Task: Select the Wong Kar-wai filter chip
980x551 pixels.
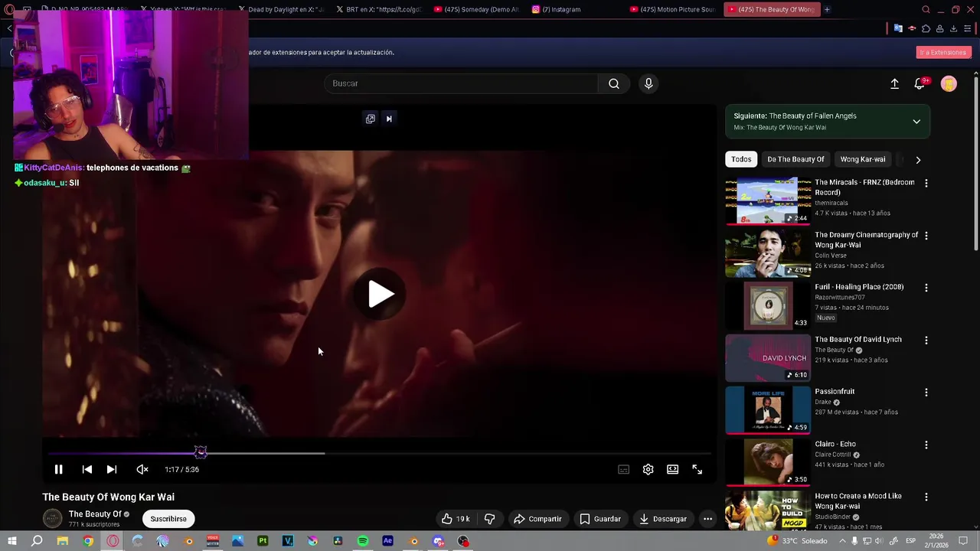Action: 863,159
